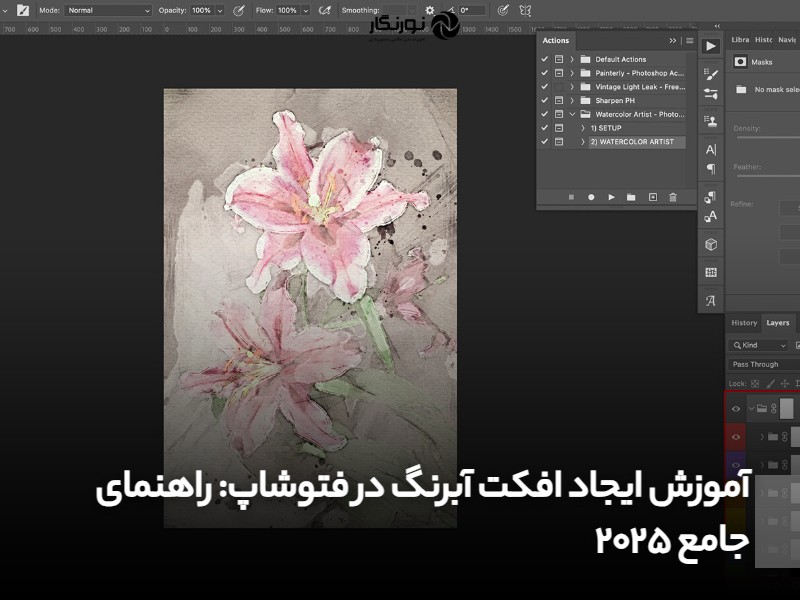Expand the Default Actions folder
Screen dimensions: 800x600
[x=572, y=59]
